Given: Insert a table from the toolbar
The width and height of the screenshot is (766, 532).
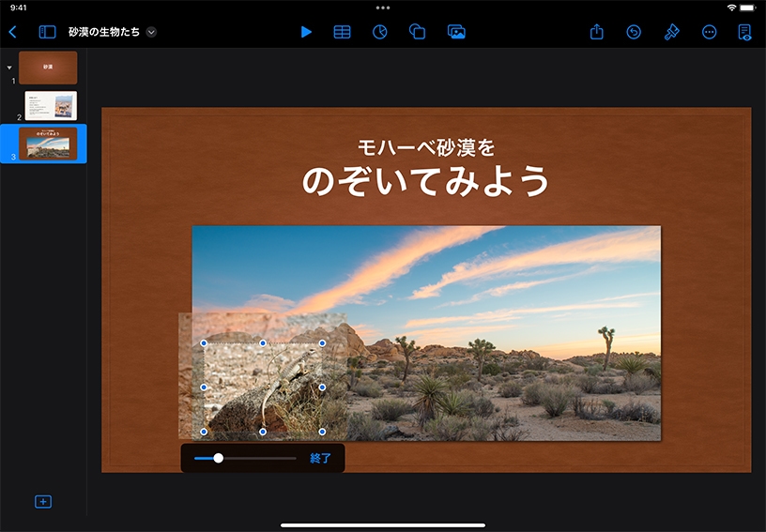Looking at the screenshot, I should pos(343,32).
